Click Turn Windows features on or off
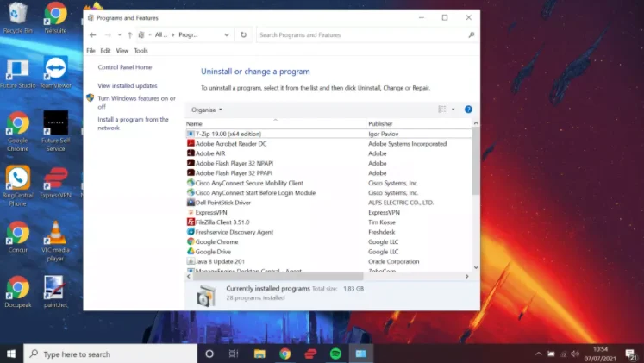644x363 pixels. coord(136,103)
